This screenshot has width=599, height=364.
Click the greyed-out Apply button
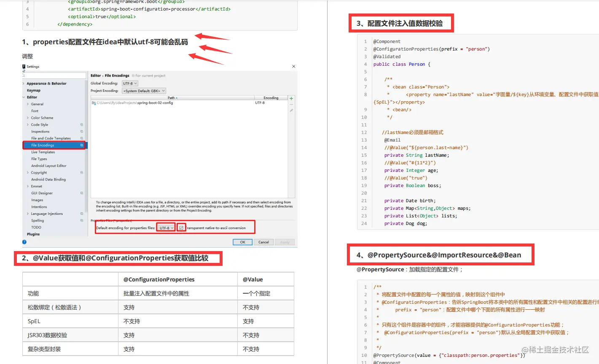[285, 242]
